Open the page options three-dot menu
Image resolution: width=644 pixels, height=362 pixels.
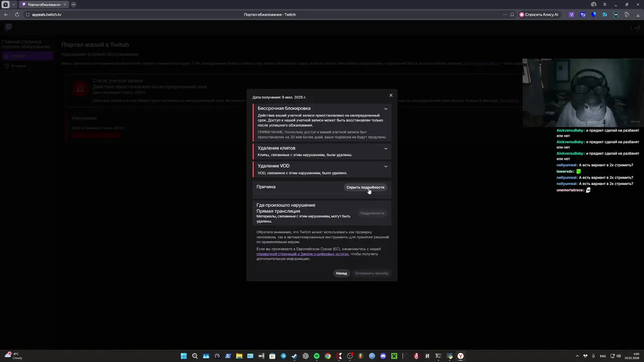pyautogui.click(x=505, y=15)
